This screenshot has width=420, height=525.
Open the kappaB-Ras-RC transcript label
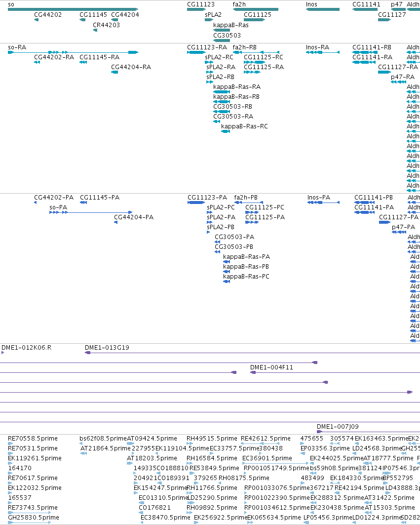pyautogui.click(x=244, y=126)
